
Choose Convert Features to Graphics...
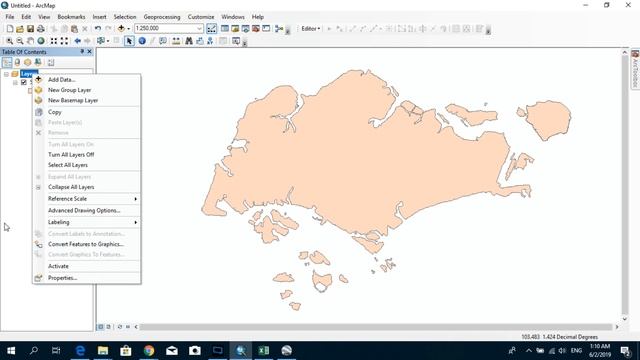(87, 244)
